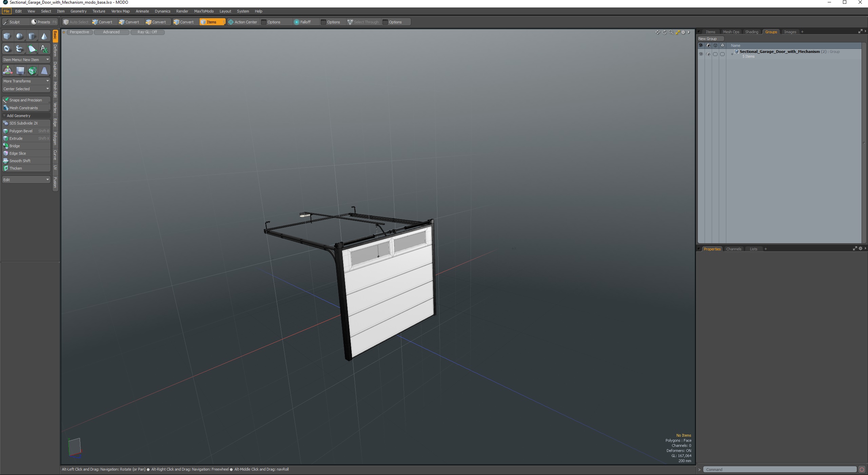868x475 pixels.
Task: Activate the taper grid icon
Action: (x=44, y=71)
